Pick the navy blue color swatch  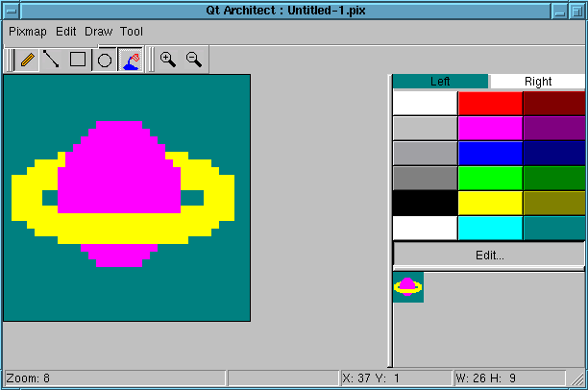(554, 154)
